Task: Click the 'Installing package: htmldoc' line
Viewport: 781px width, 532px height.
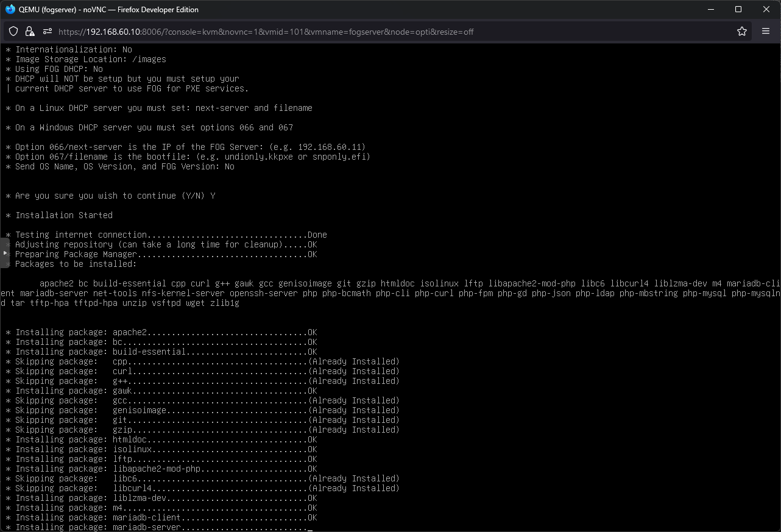Action: pyautogui.click(x=161, y=439)
